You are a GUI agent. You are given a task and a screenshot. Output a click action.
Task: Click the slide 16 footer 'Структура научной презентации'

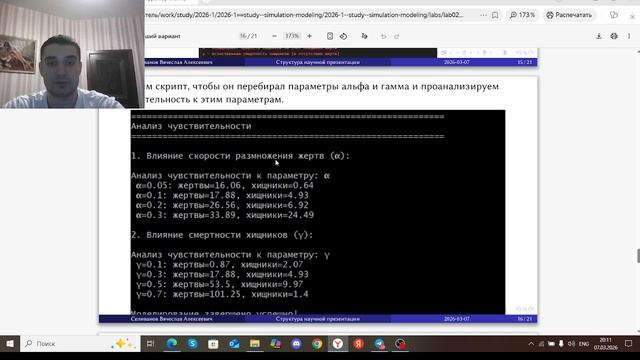coord(318,319)
